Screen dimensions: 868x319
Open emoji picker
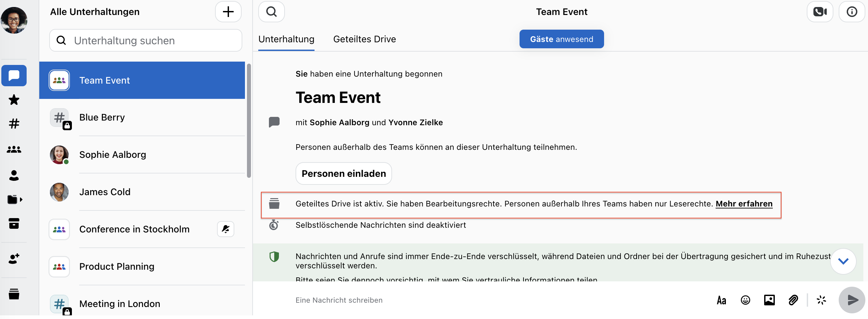click(x=745, y=300)
